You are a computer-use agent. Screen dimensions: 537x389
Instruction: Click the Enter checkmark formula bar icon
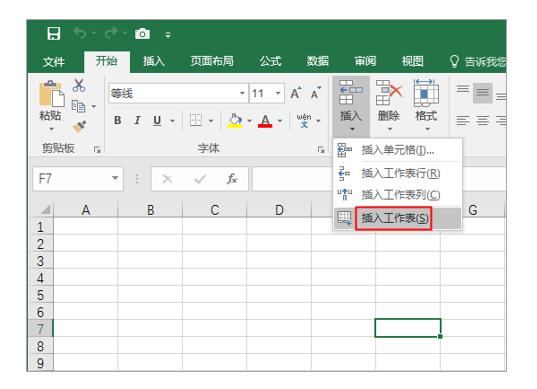(x=200, y=179)
